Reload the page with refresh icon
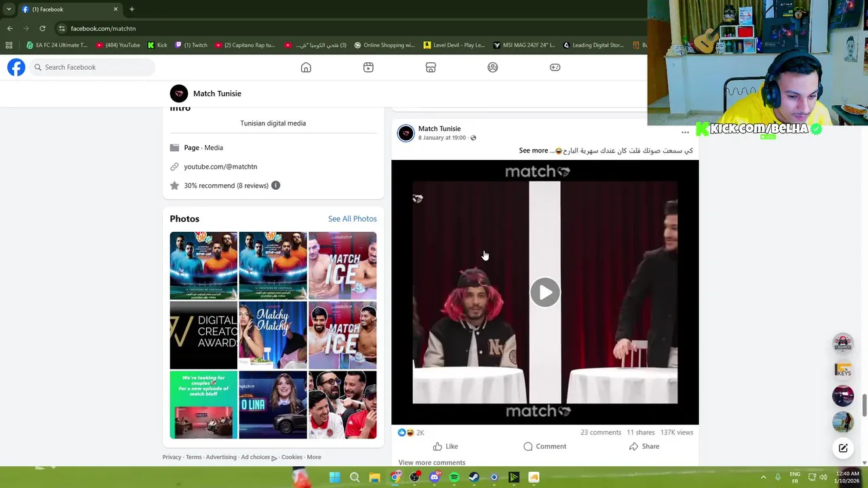The height and width of the screenshot is (488, 868). coord(42,28)
